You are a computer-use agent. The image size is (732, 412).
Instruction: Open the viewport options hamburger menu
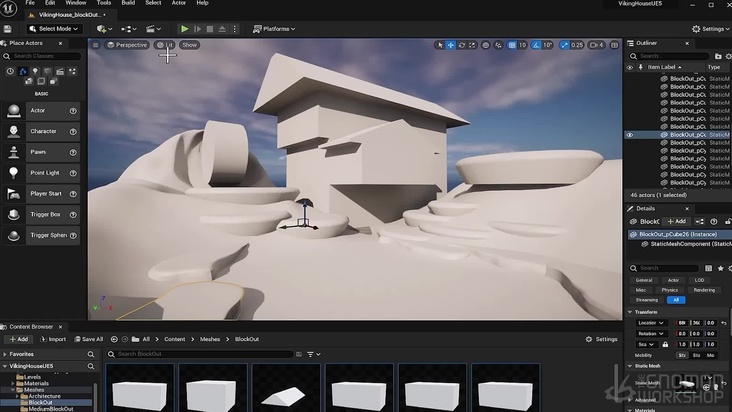pyautogui.click(x=95, y=45)
